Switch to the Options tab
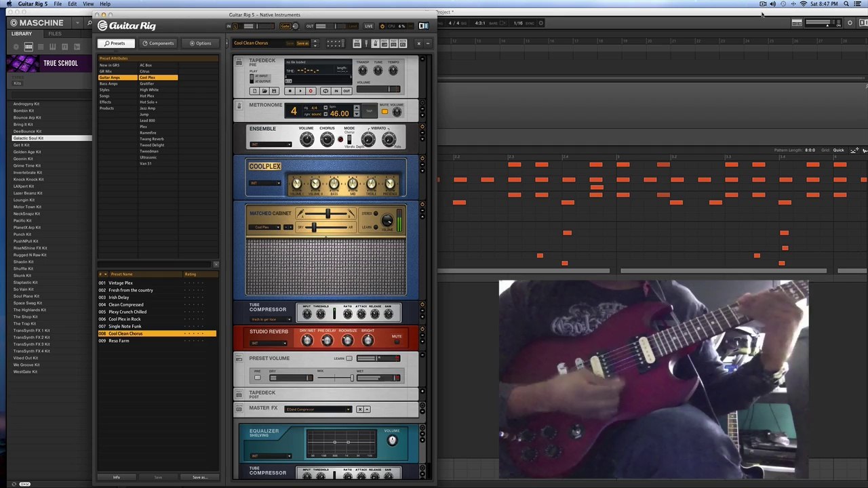Image resolution: width=868 pixels, height=488 pixels. click(x=200, y=43)
